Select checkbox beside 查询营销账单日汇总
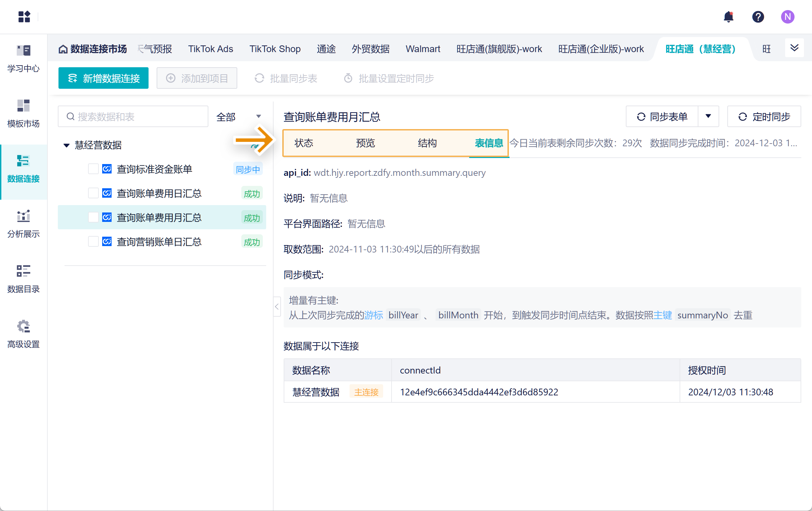 click(x=93, y=242)
